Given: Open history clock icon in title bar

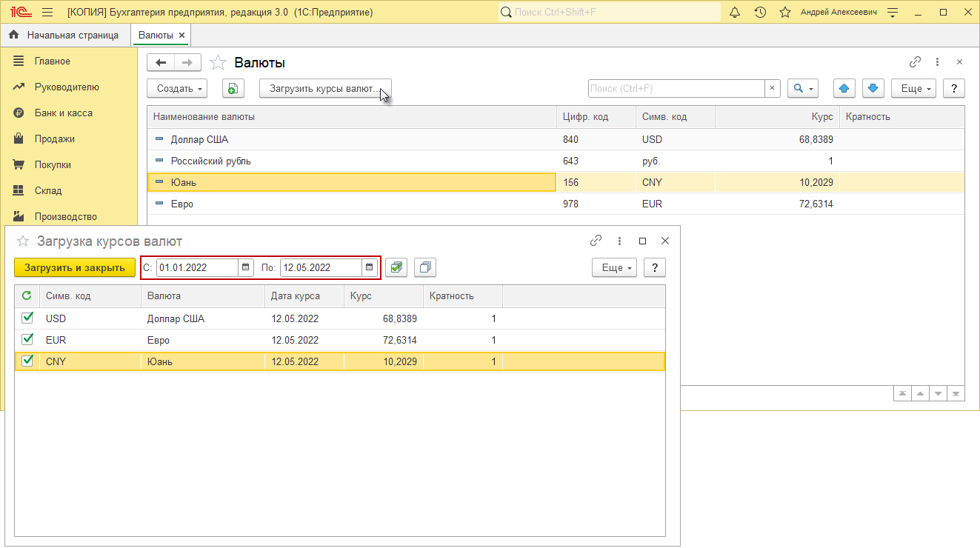Looking at the screenshot, I should [760, 13].
